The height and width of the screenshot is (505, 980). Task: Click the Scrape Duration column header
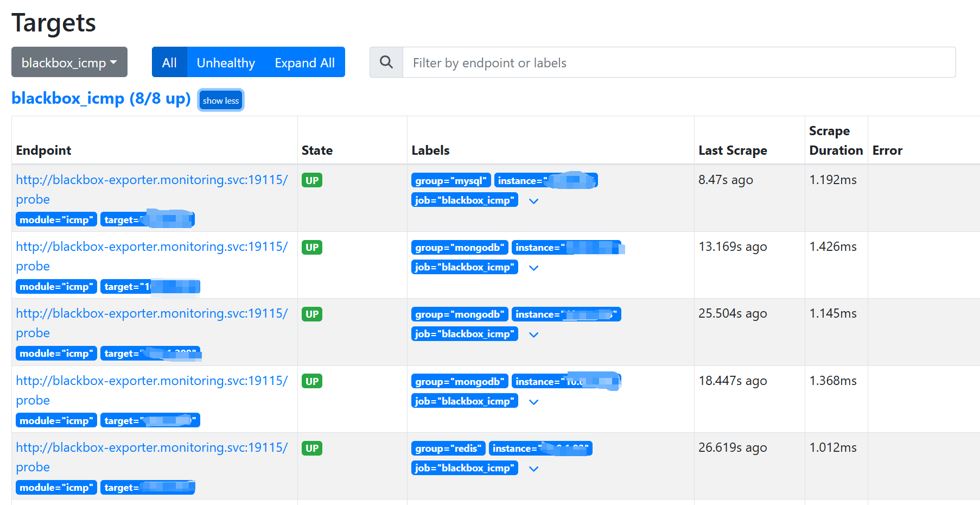tap(836, 141)
